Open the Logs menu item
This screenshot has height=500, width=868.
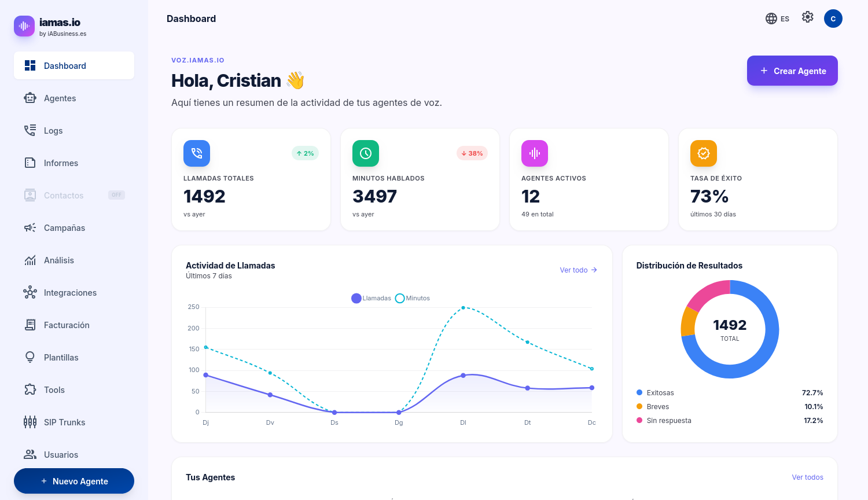pyautogui.click(x=74, y=130)
